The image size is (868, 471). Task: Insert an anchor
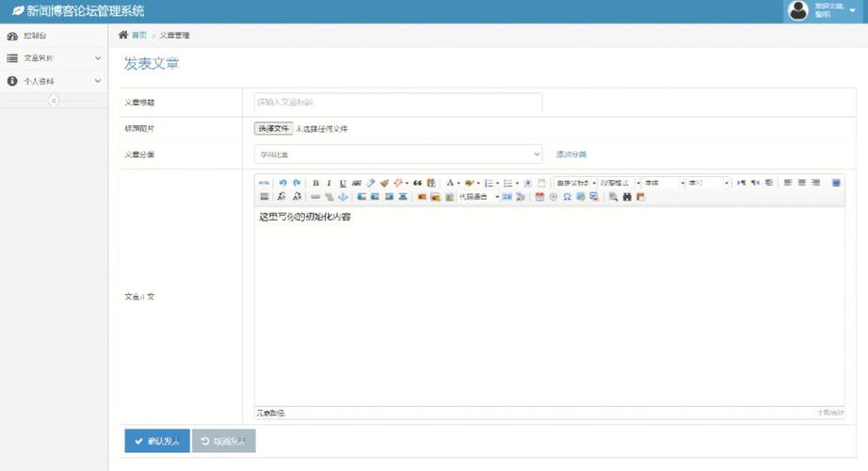343,197
